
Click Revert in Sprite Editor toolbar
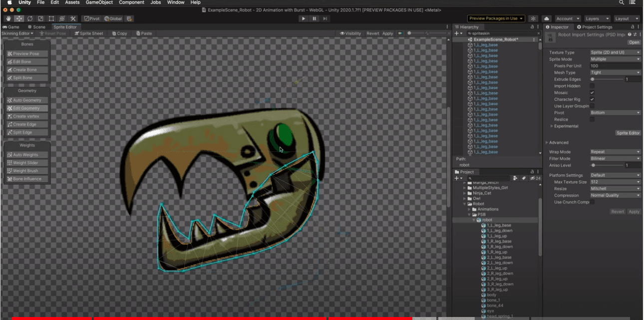pyautogui.click(x=373, y=33)
